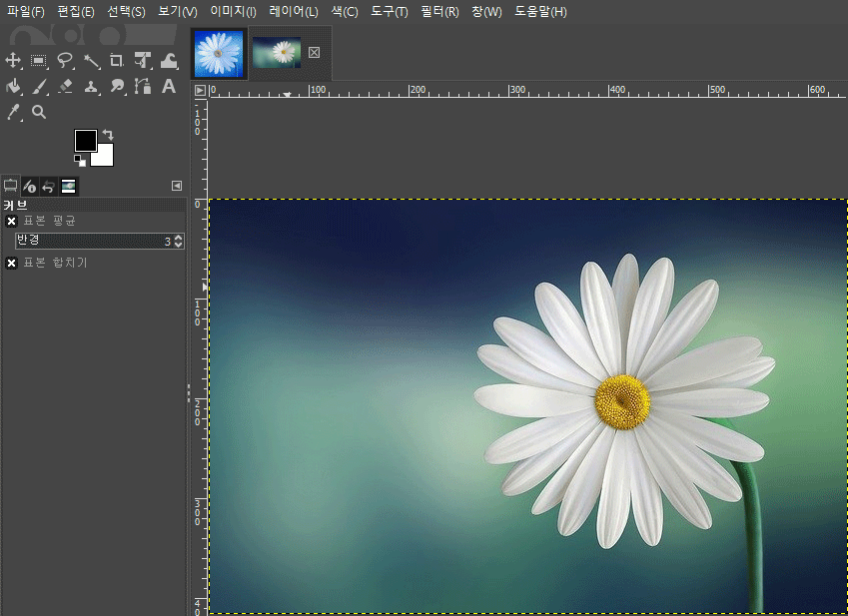This screenshot has height=616, width=848.
Task: Select the Zoom magnifier tool
Action: (x=40, y=112)
